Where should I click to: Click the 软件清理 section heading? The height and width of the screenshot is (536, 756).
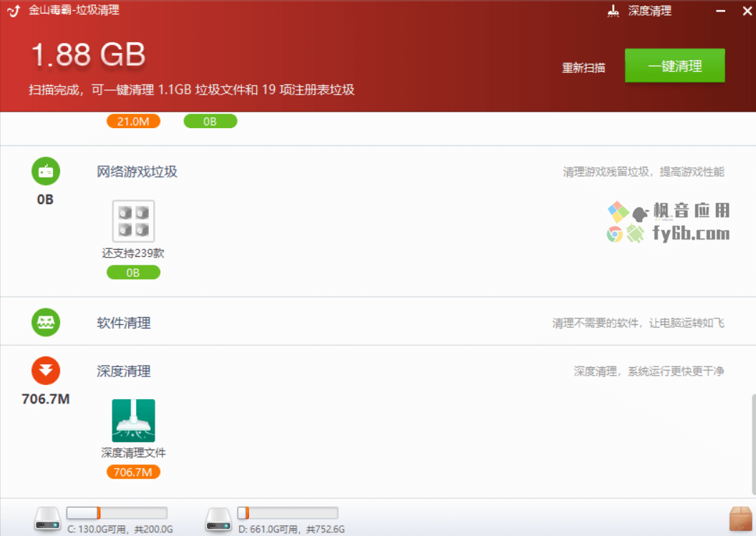click(123, 323)
